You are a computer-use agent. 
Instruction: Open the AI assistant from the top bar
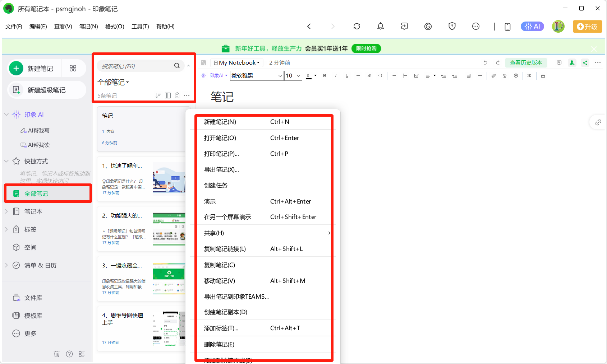point(532,26)
